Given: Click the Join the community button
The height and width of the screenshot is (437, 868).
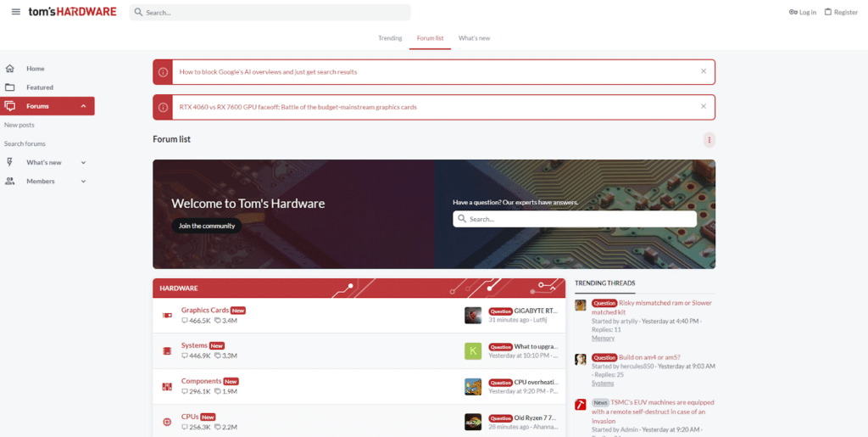Looking at the screenshot, I should [x=207, y=226].
